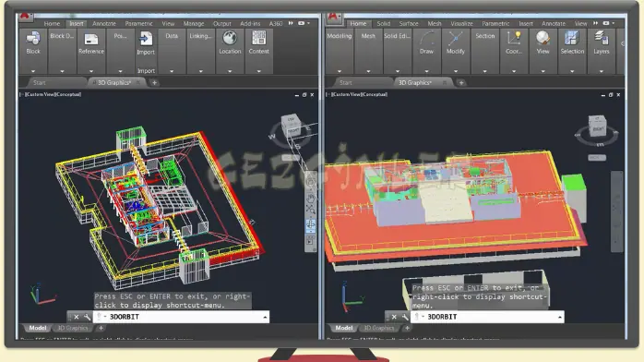
Task: Add a new drawing tab in left window
Action: 154,82
